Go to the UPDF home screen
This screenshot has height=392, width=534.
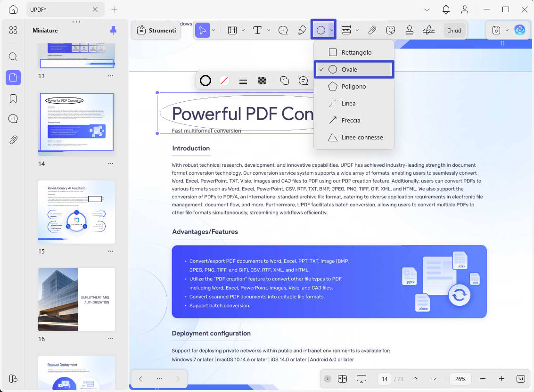point(13,9)
